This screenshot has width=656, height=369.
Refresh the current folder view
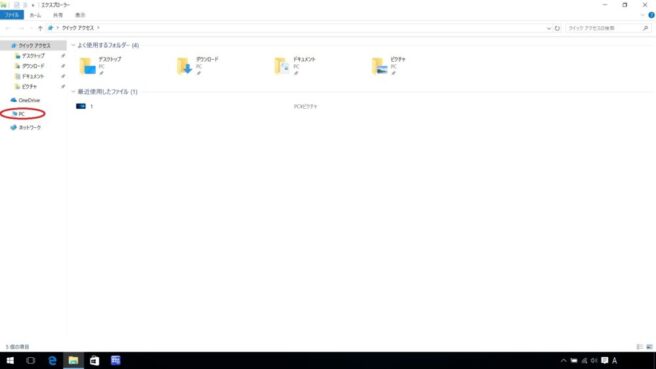click(x=557, y=28)
